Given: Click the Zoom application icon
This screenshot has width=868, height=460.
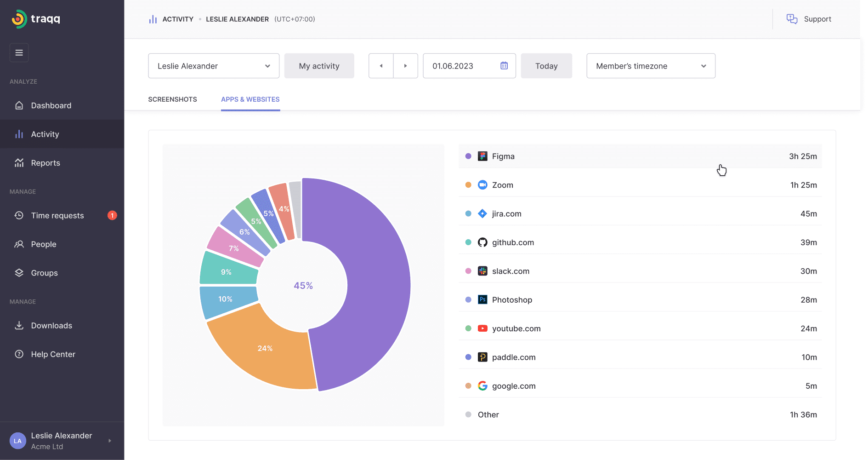Looking at the screenshot, I should pyautogui.click(x=482, y=184).
